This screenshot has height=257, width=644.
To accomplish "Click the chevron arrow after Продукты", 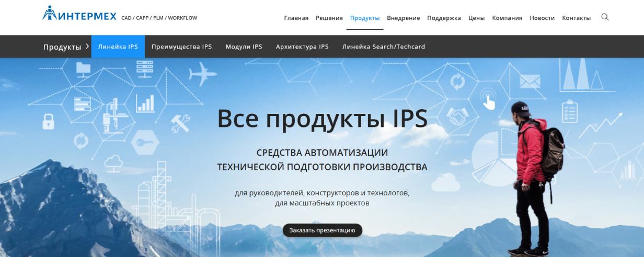I will click(87, 46).
